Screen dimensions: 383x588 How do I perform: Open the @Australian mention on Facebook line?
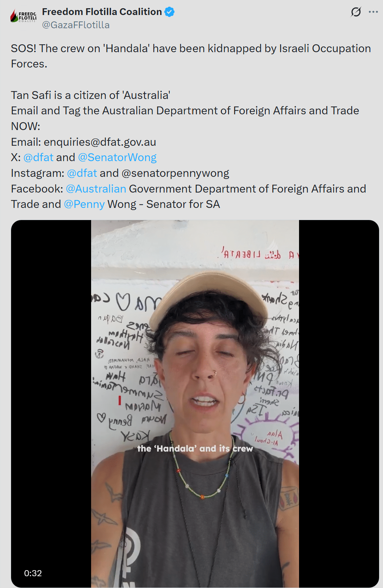[96, 189]
